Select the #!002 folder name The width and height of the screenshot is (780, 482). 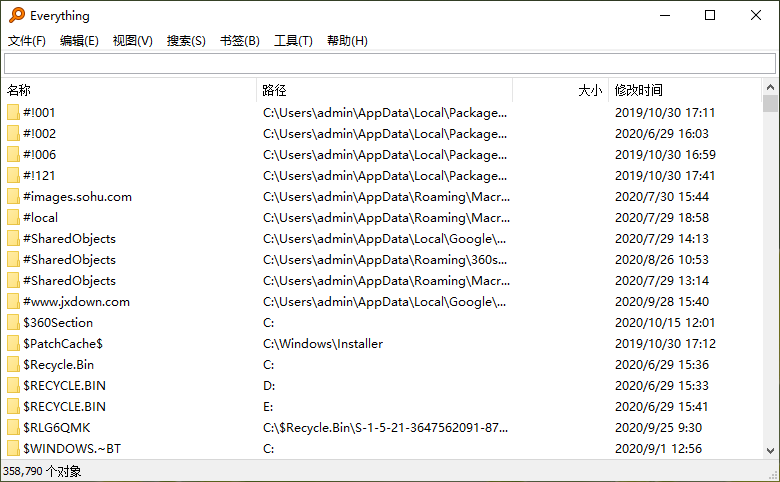(39, 134)
